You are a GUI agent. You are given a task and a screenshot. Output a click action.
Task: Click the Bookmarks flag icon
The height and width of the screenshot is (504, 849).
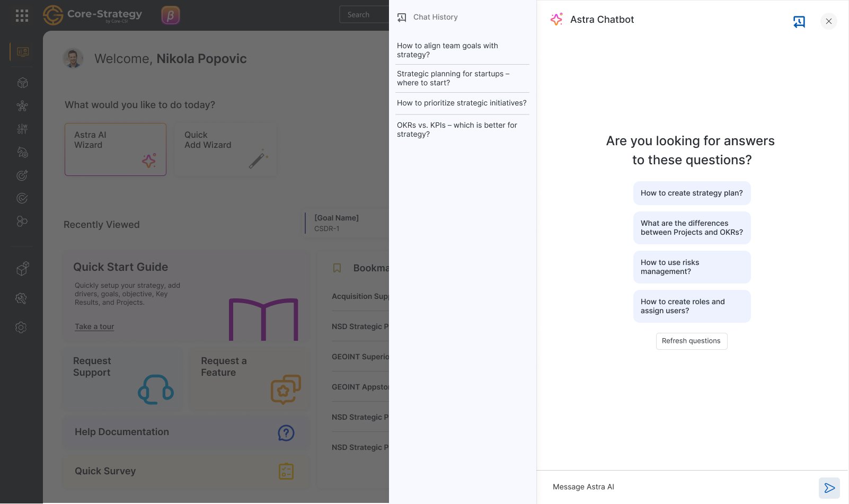tap(337, 268)
